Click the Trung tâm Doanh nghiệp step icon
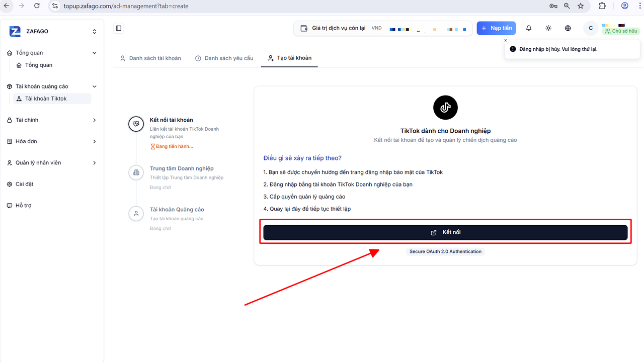The height and width of the screenshot is (362, 644). (136, 172)
